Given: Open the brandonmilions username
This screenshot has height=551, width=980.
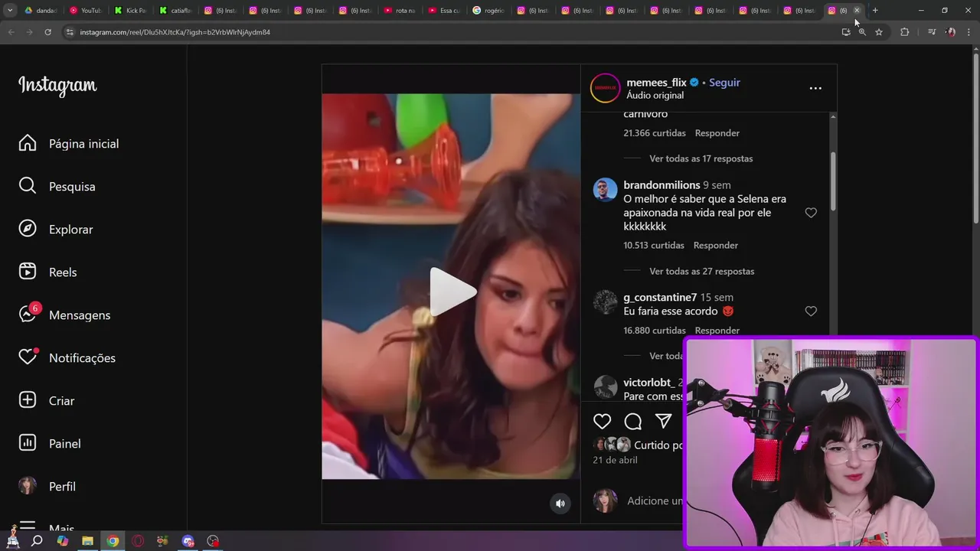Looking at the screenshot, I should 661,185.
